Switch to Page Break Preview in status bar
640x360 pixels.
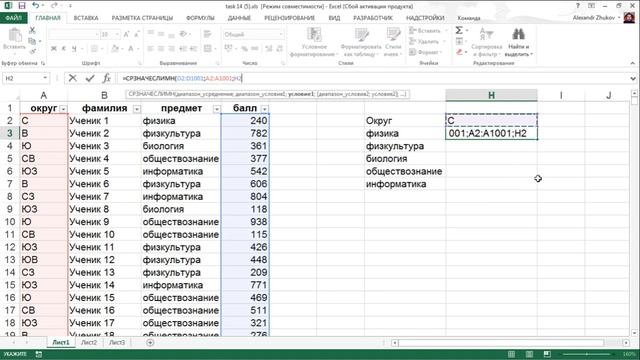pyautogui.click(x=547, y=354)
